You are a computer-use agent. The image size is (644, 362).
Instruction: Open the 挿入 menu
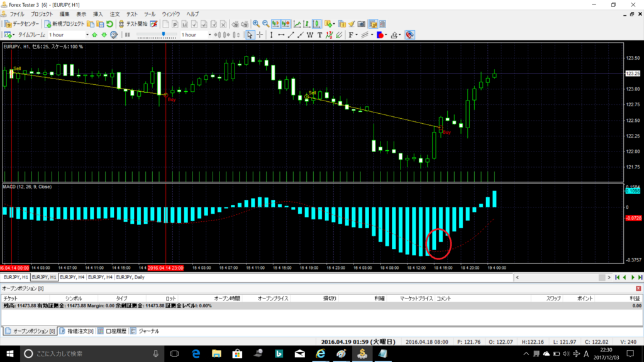(97, 14)
